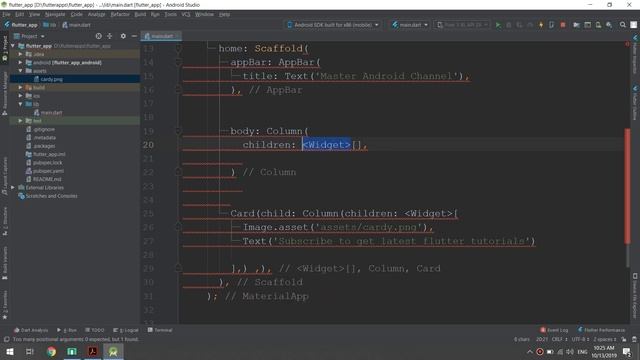Open the Project view mode dropdown
Screen dimensions: 640x360
click(29, 36)
